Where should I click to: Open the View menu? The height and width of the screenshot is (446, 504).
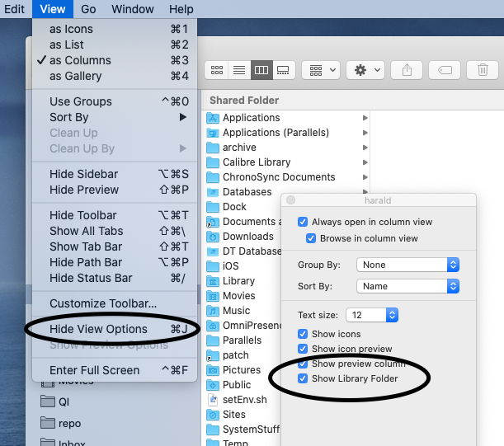click(x=53, y=9)
